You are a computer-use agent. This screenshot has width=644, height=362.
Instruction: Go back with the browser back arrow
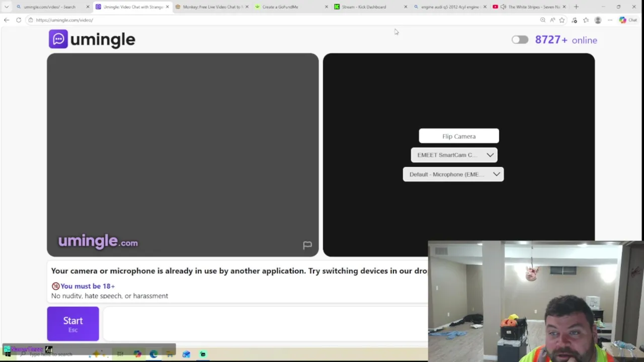pos(6,20)
